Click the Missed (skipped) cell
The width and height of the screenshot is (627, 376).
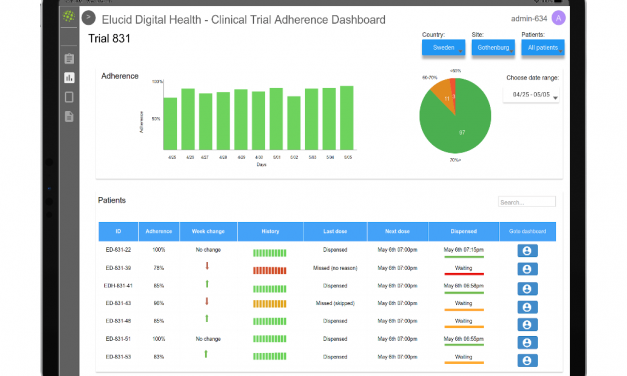pos(335,303)
